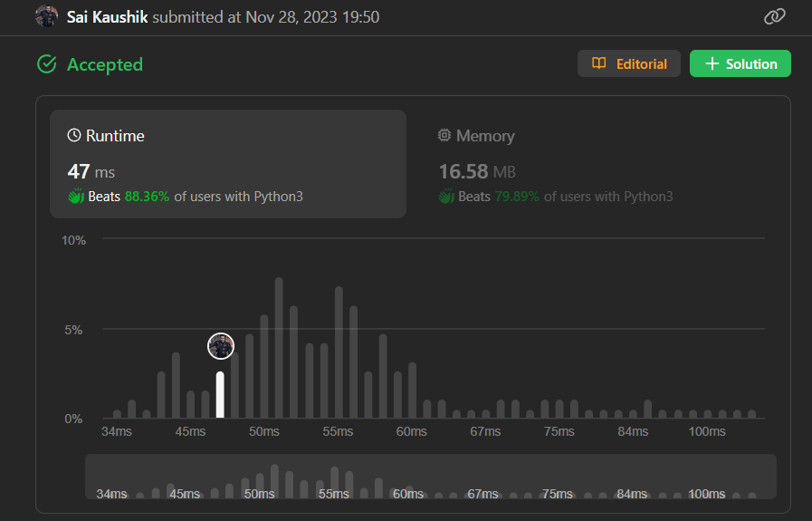The height and width of the screenshot is (521, 812).
Task: Click avatar marker above the highlighted bar
Action: 221,346
